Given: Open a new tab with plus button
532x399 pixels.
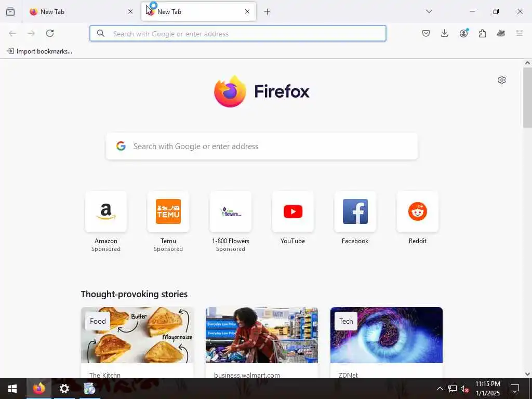Looking at the screenshot, I should (x=268, y=12).
